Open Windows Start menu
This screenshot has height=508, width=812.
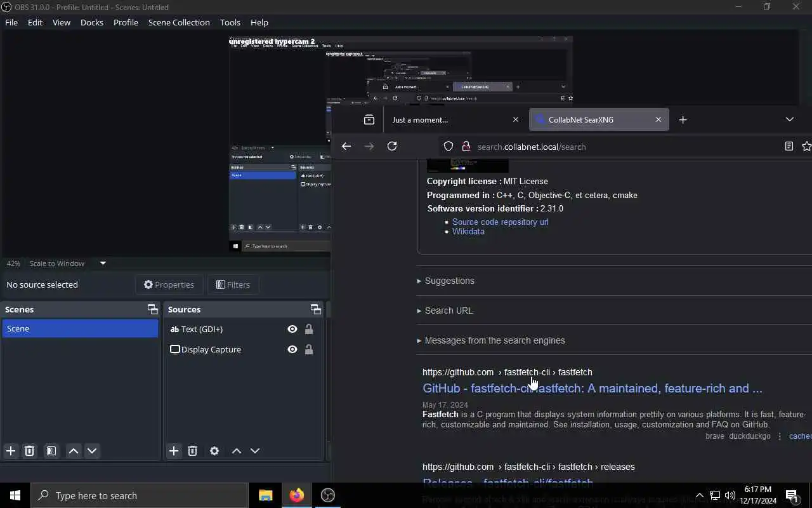coord(15,495)
